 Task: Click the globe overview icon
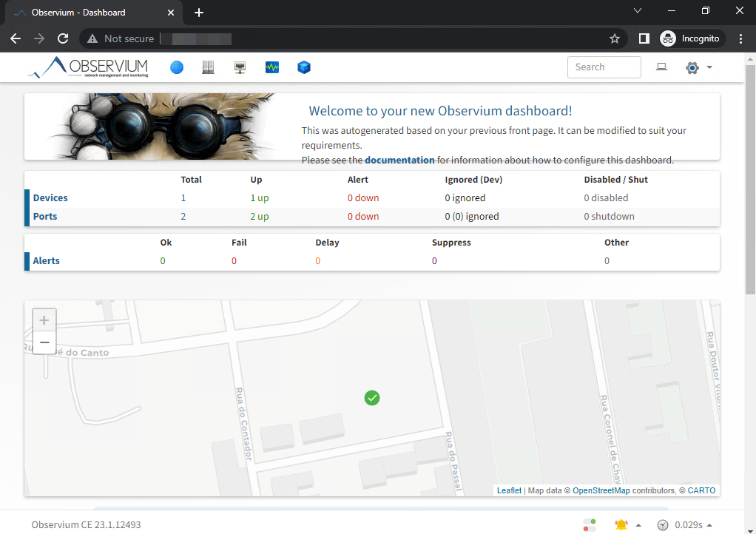click(x=176, y=67)
